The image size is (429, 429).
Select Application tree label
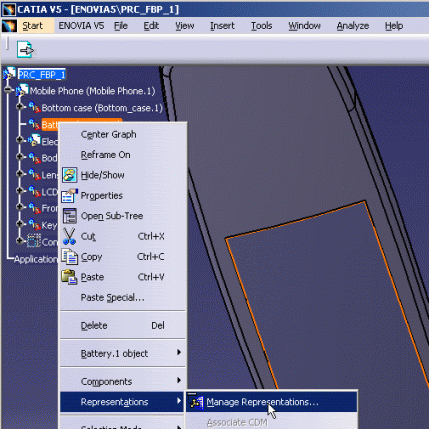click(36, 259)
